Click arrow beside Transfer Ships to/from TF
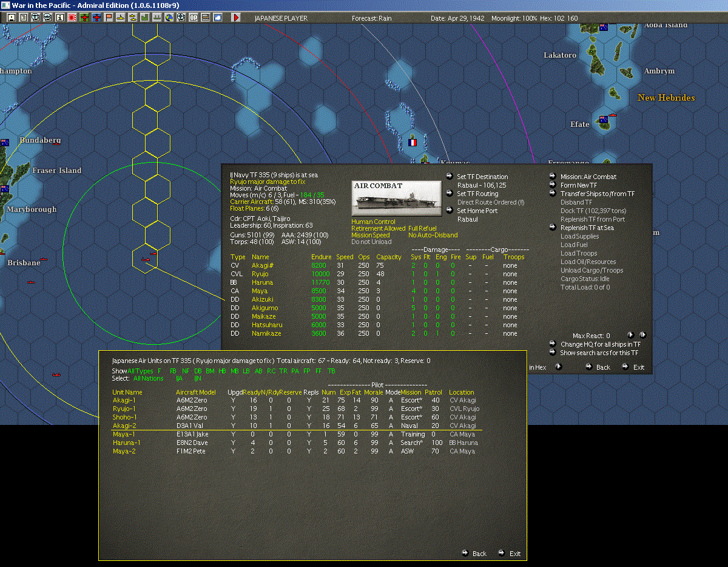The height and width of the screenshot is (567, 728). (x=553, y=193)
